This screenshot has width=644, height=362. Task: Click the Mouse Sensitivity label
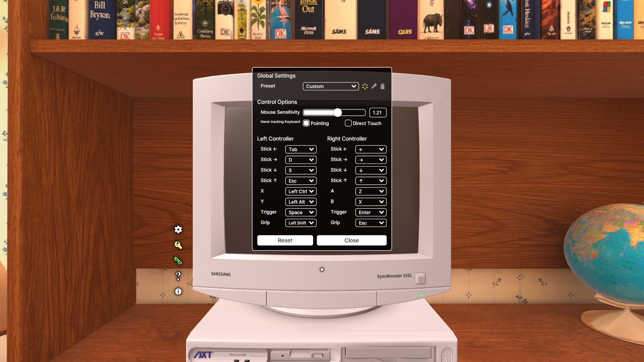pyautogui.click(x=280, y=112)
